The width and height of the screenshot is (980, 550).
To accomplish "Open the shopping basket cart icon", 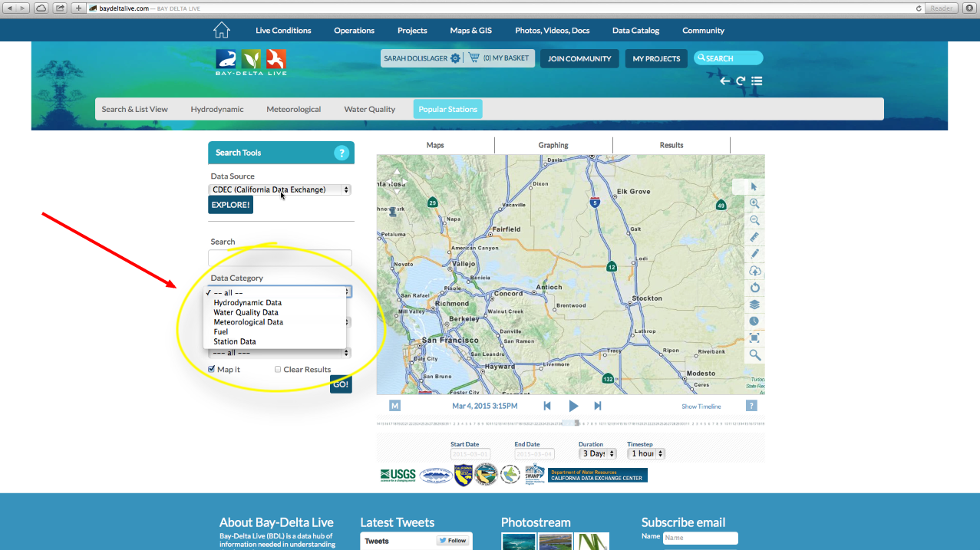I will pos(474,58).
